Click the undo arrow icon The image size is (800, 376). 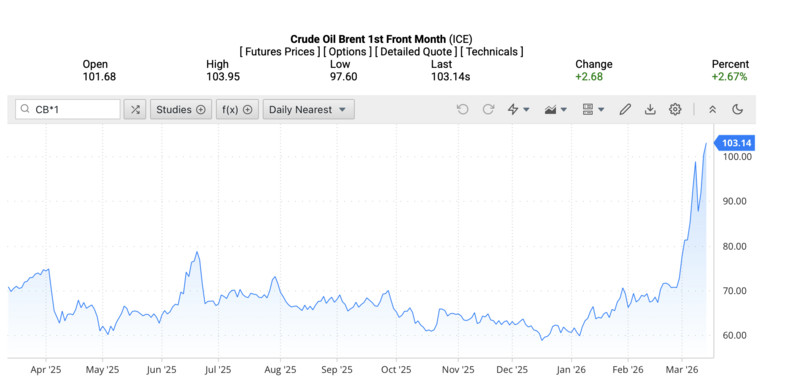462,109
